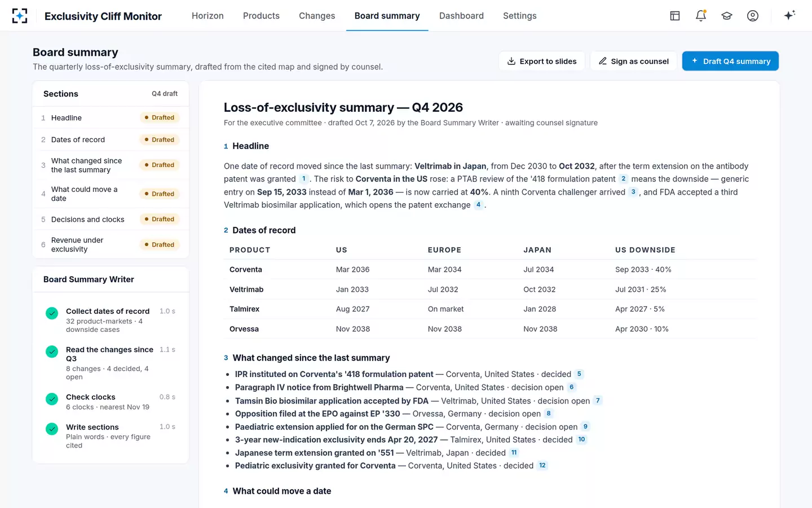Open the Products tab

click(261, 16)
